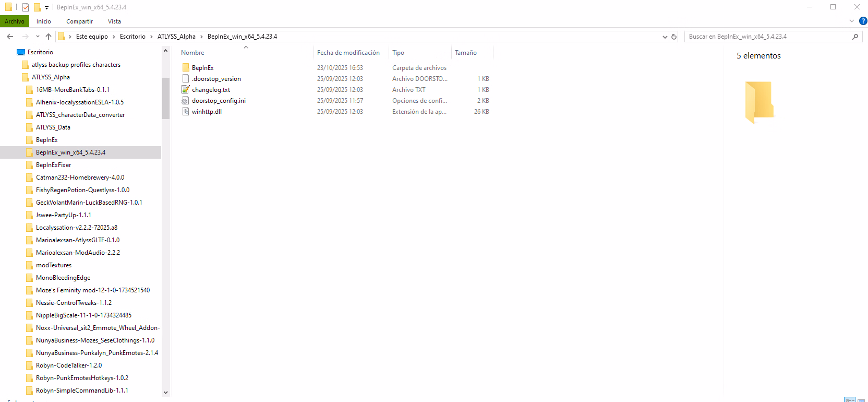
Task: Sort files by Fecha de modificación column
Action: [x=348, y=53]
